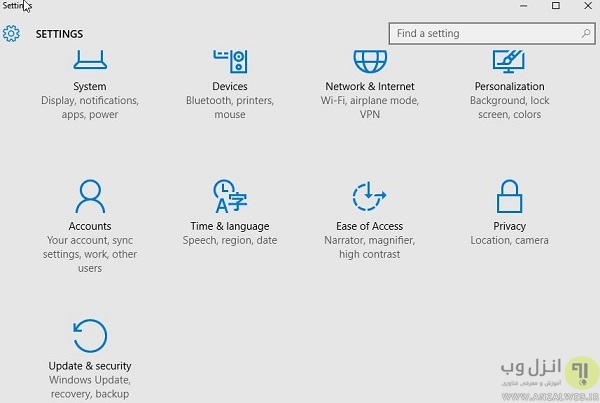Go to the Devices category label

pos(230,87)
